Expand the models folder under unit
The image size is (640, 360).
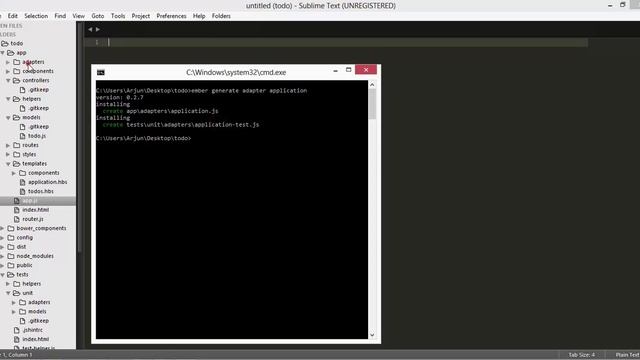click(14, 311)
